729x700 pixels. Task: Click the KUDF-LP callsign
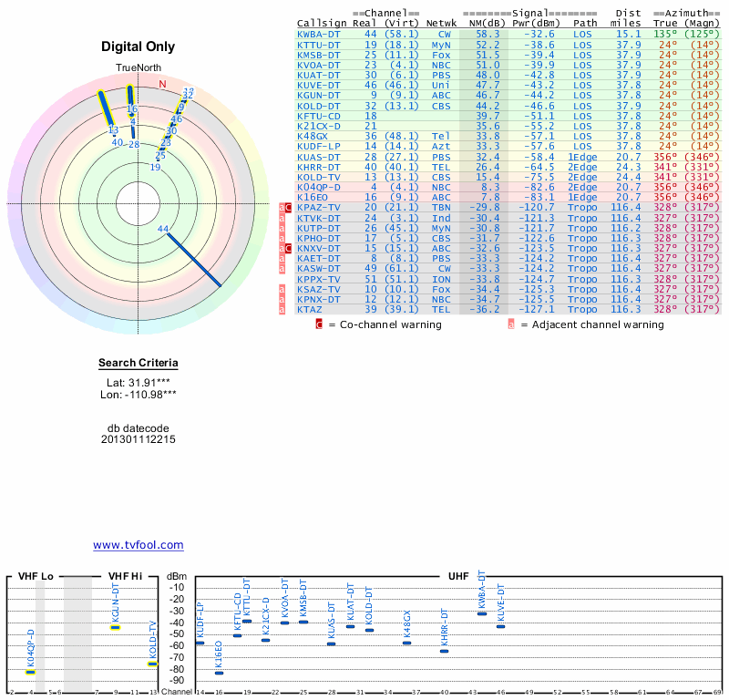(318, 146)
